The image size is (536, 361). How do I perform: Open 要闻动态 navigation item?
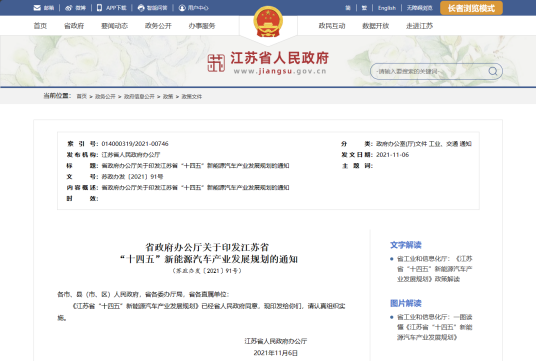coord(114,26)
